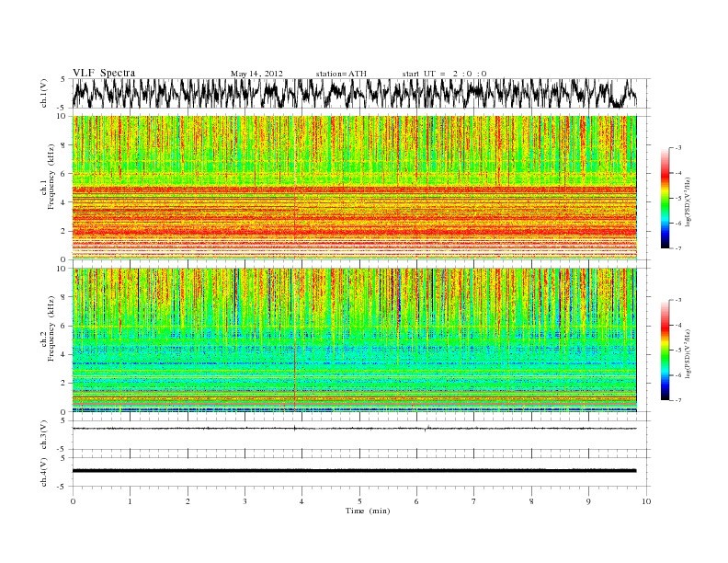Click inside the ch.2 spectrogram panel
Viewport: 728px width, 563px height.
pyautogui.click(x=354, y=339)
